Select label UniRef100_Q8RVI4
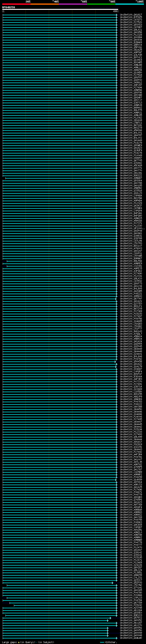Screen dimensions: 146x644 [131, 45]
